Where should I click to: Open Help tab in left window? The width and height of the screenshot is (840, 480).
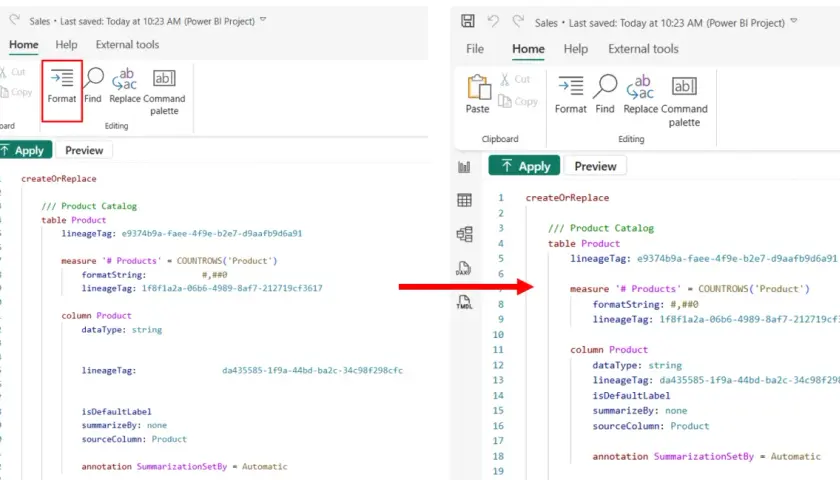66,44
